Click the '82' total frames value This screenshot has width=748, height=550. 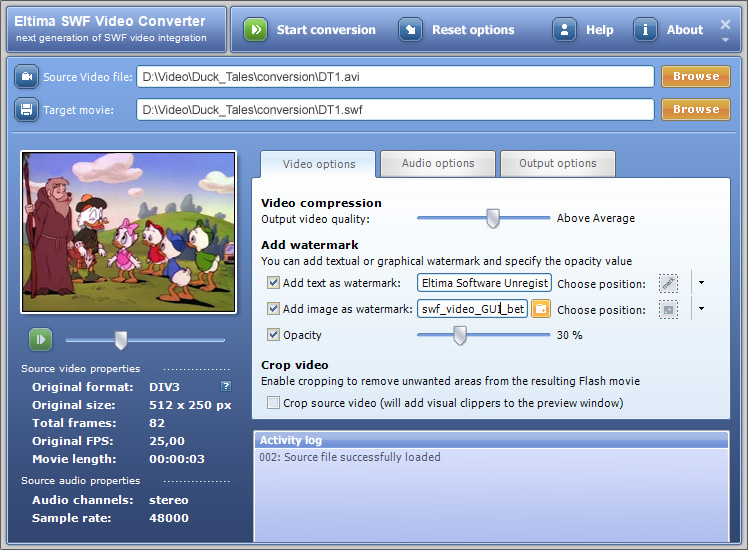point(156,423)
